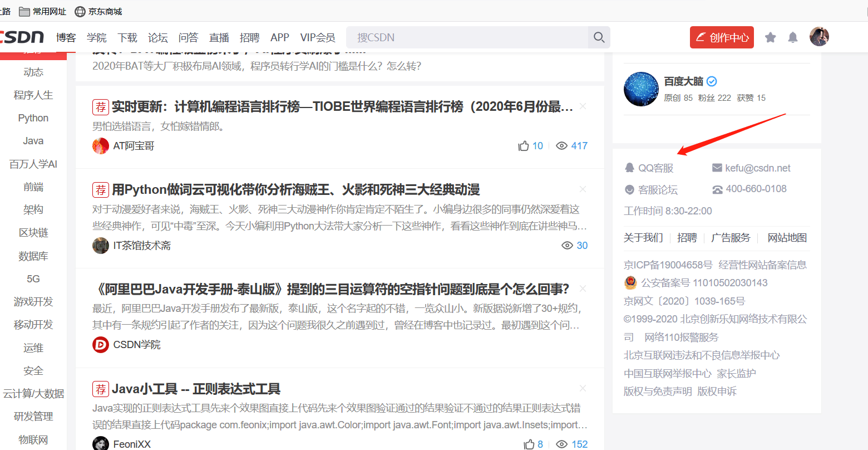Open author AT阿宝哥 avatar
The width and height of the screenshot is (868, 450).
100,146
